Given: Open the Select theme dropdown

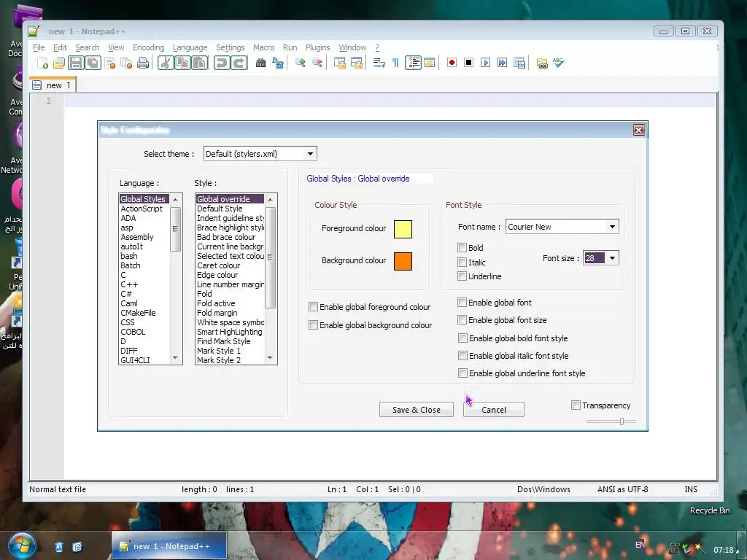Looking at the screenshot, I should [260, 154].
